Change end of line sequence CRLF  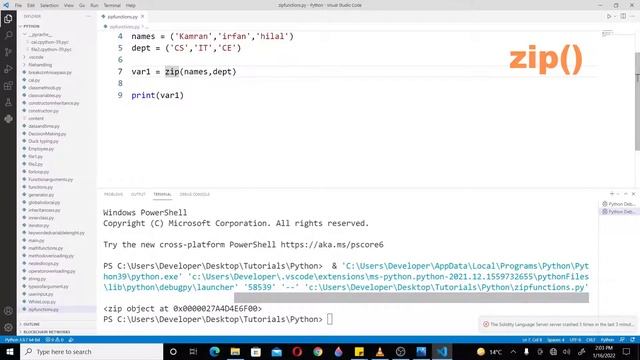[x=591, y=340]
